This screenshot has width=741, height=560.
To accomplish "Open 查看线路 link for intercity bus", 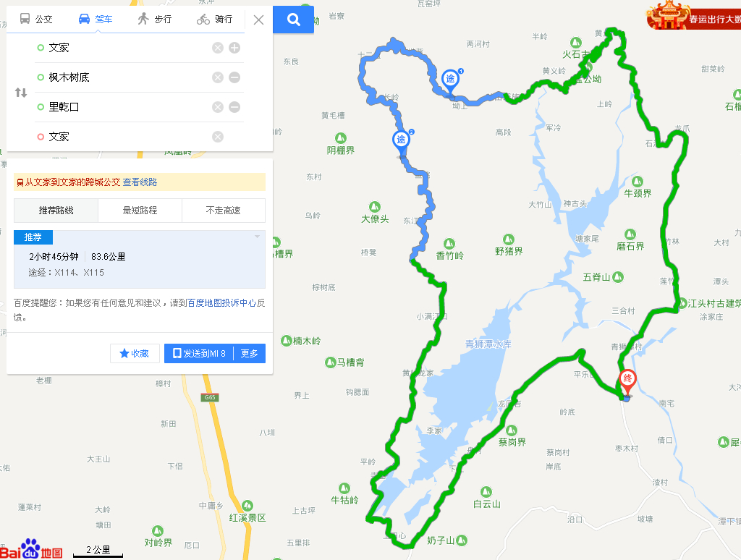I will click(140, 182).
